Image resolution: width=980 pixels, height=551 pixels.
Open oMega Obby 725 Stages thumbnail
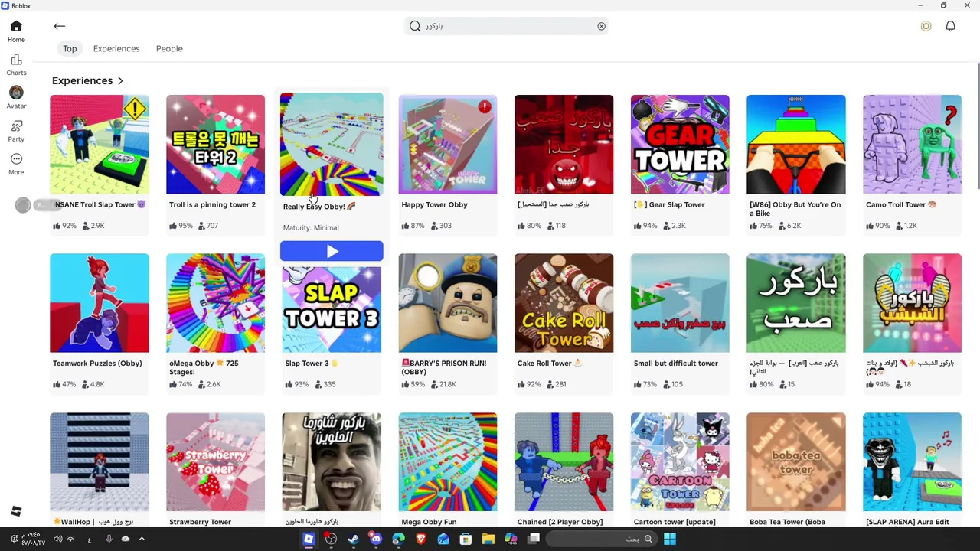(215, 303)
